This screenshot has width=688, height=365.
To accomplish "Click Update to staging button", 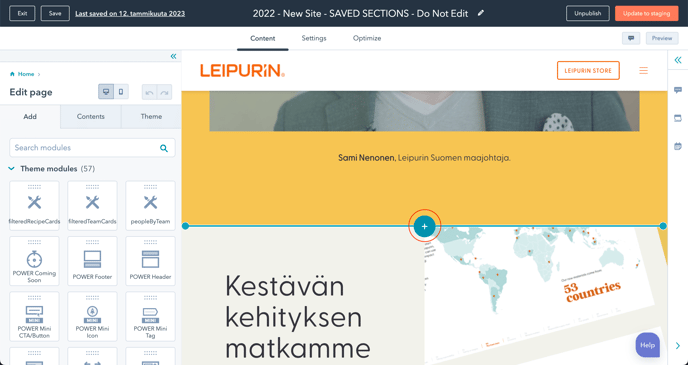I will point(647,13).
